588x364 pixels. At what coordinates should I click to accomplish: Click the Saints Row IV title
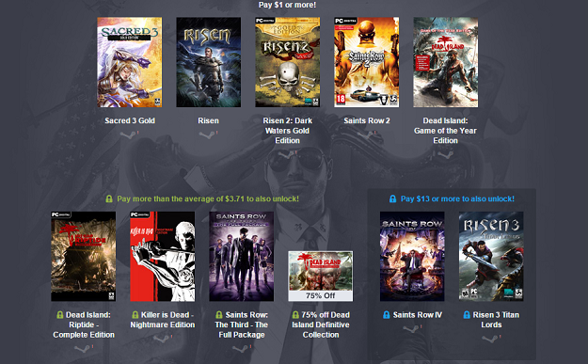pos(418,315)
